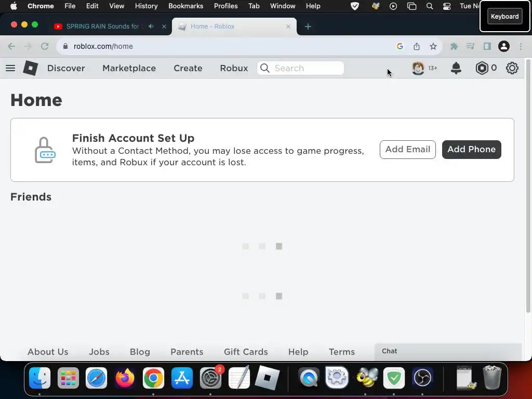Open the Robux balance icon
Screen dimensions: 532x399
click(482, 68)
